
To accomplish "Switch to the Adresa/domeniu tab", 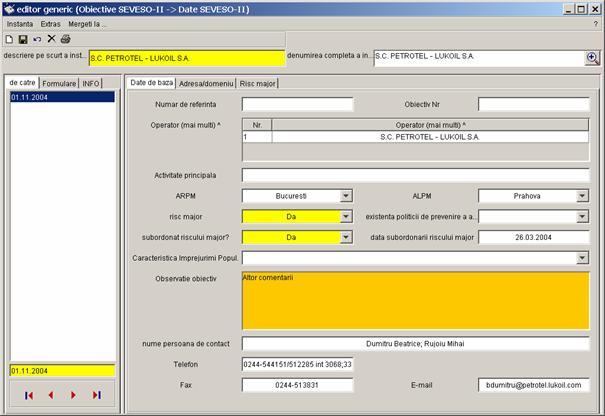I will (207, 83).
